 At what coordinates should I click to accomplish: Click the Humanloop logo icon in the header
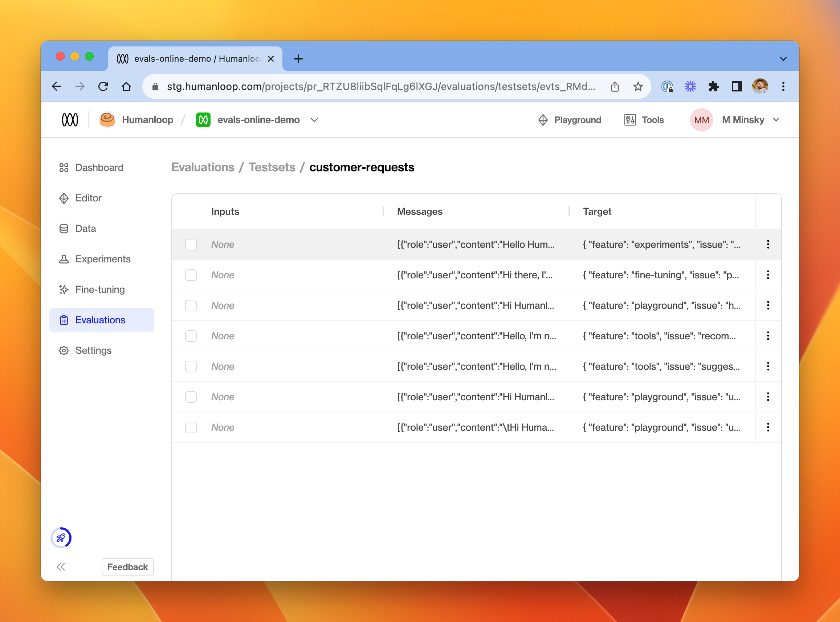click(70, 120)
